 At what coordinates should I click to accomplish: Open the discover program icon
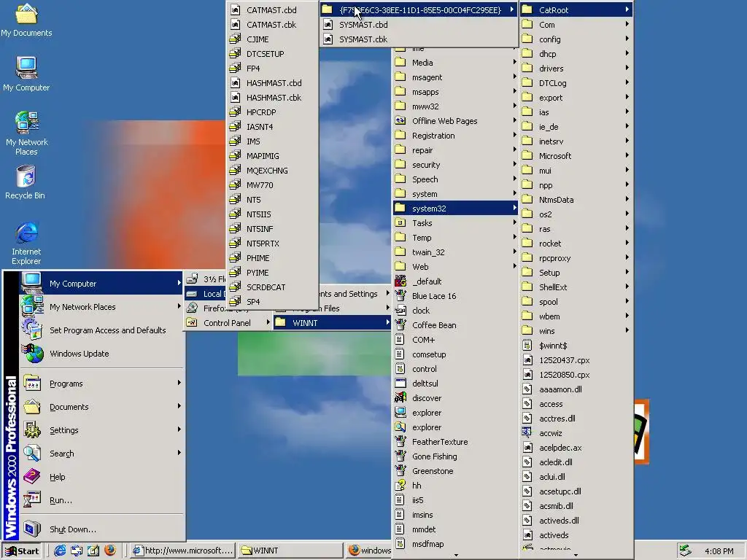coord(400,397)
